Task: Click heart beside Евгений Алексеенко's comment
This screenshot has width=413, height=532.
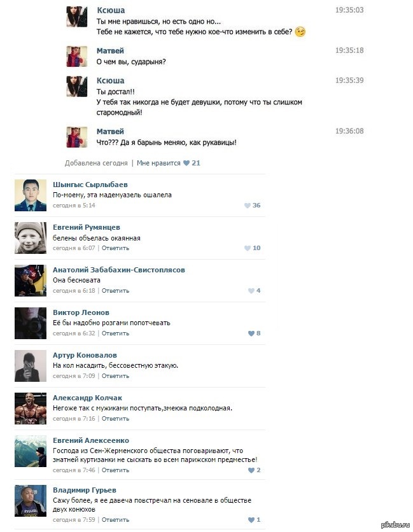Action: pos(251,470)
